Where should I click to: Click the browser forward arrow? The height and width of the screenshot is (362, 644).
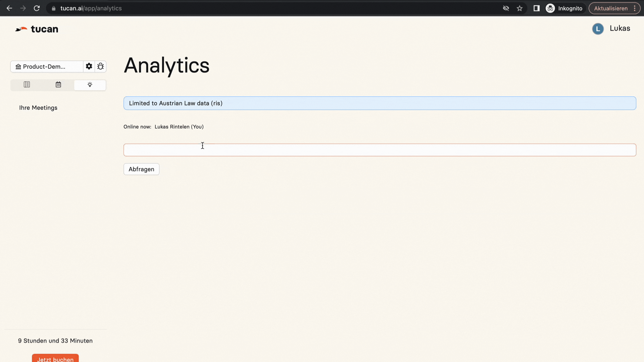(x=23, y=8)
